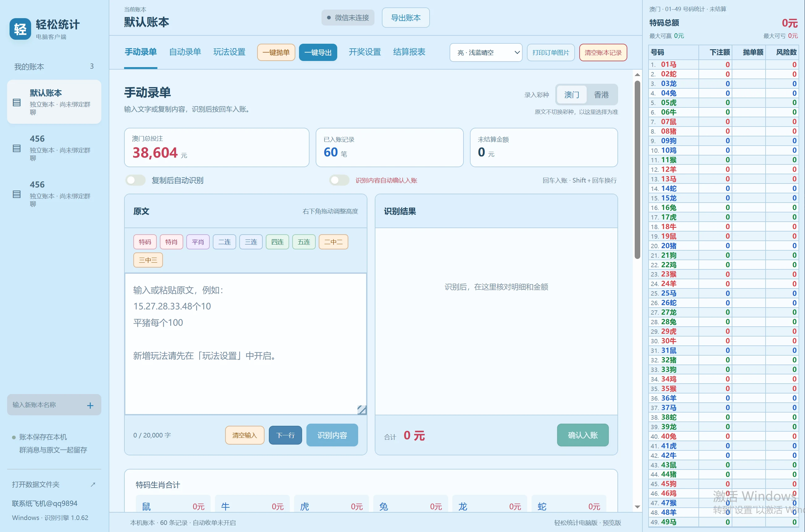Click 打印订单图片 button
Image resolution: width=805 pixels, height=532 pixels.
pyautogui.click(x=550, y=53)
